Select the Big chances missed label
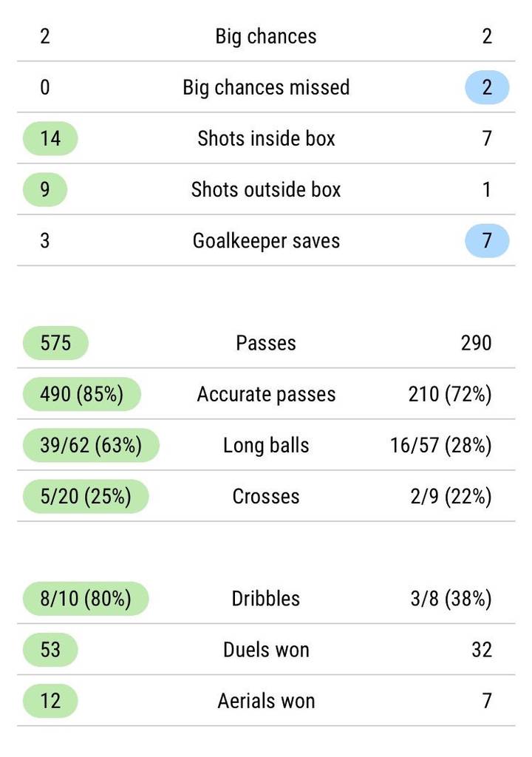The image size is (532, 757). click(266, 87)
